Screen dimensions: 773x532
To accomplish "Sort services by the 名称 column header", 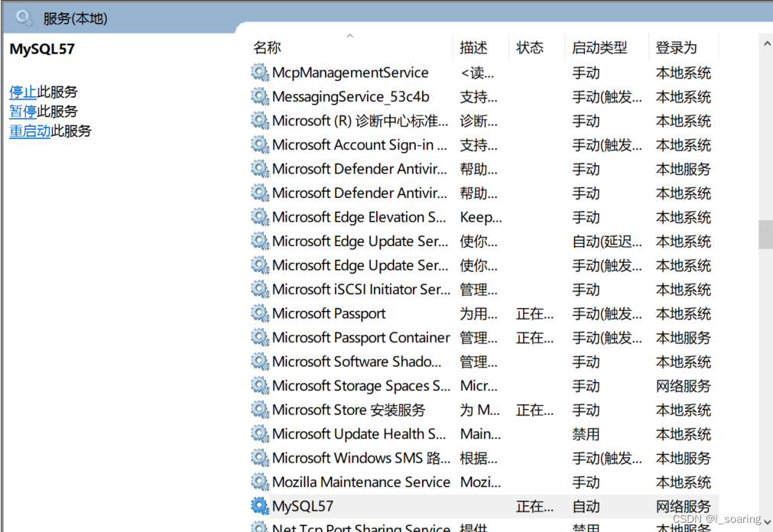I will tap(267, 48).
